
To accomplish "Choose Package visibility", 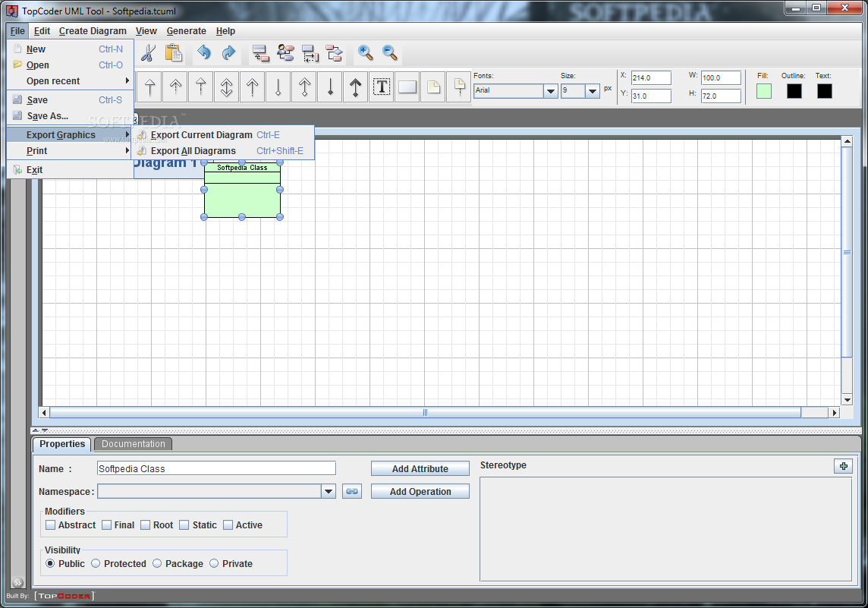I will click(157, 563).
